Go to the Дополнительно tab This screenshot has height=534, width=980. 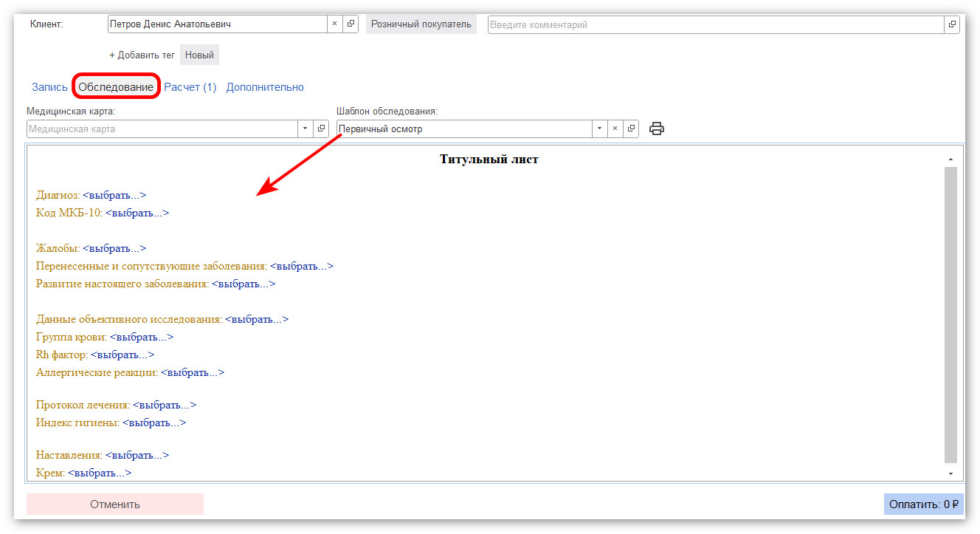click(x=265, y=87)
